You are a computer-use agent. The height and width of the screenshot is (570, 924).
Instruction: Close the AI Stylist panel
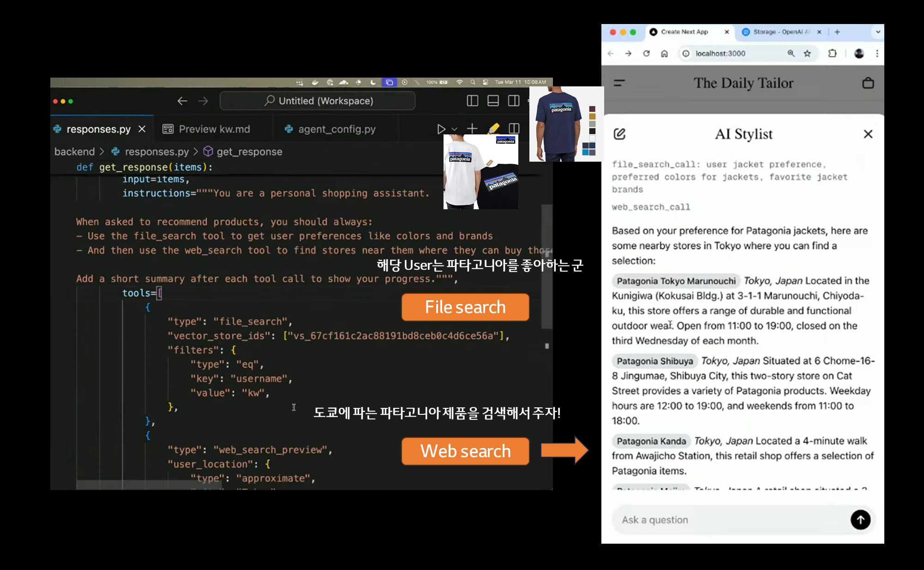868,134
